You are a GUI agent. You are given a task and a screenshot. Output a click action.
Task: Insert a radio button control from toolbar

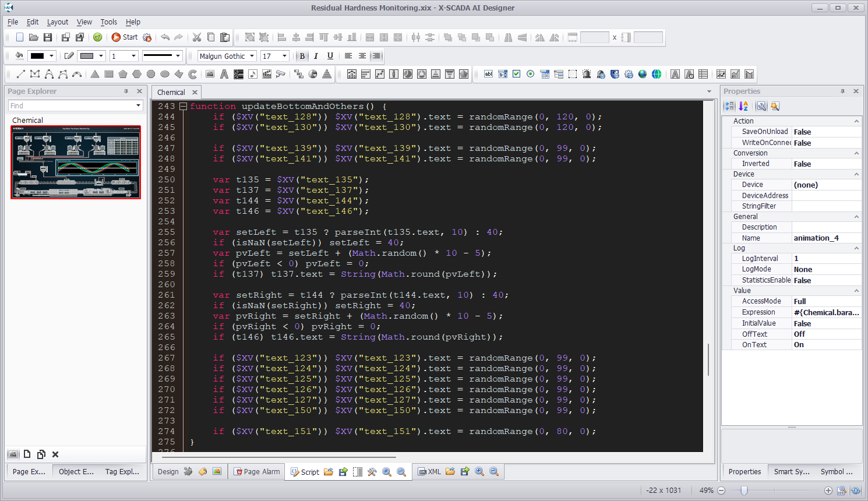pos(531,74)
